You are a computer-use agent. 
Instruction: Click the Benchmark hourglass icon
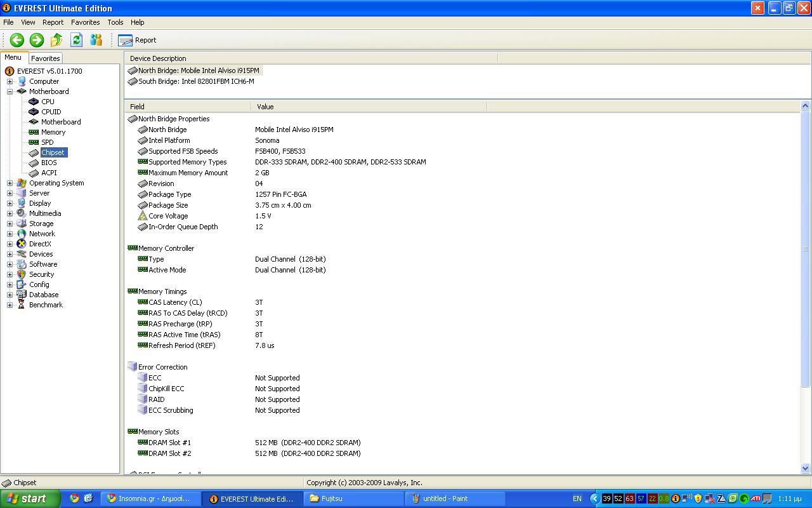tap(22, 305)
